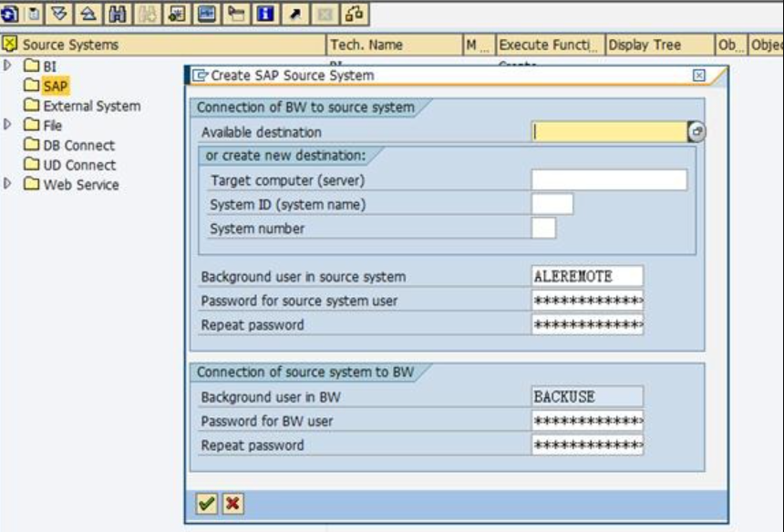
Task: Click the Execute Function column header
Action: click(550, 45)
